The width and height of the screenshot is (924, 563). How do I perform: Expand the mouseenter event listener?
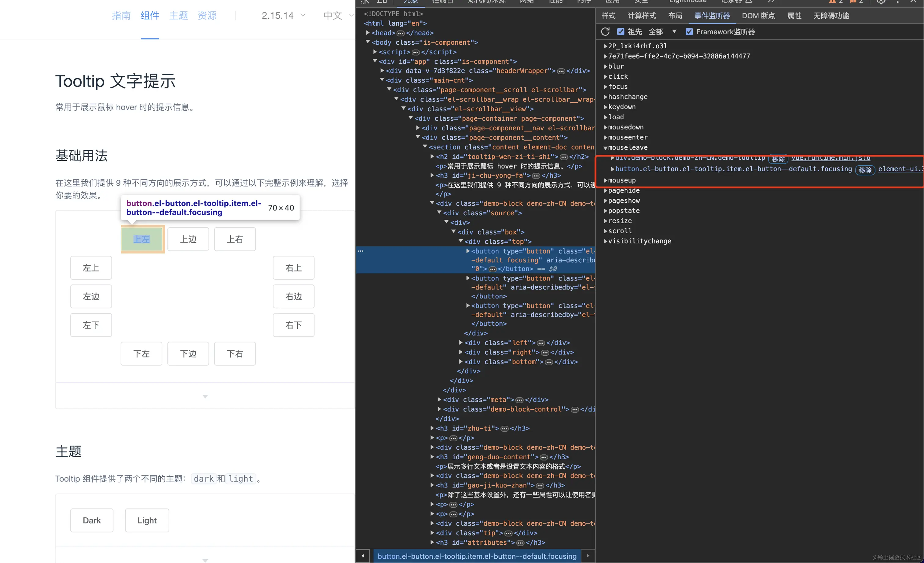click(x=605, y=137)
